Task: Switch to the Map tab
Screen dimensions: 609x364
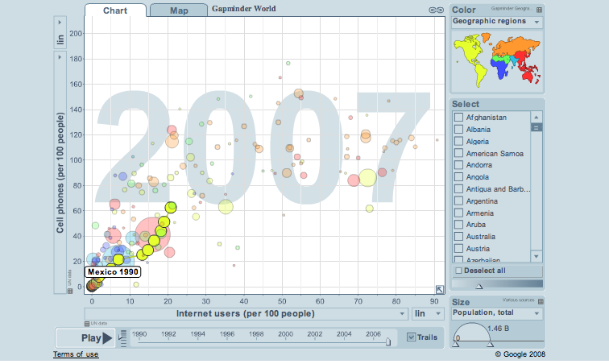Action: pyautogui.click(x=179, y=10)
